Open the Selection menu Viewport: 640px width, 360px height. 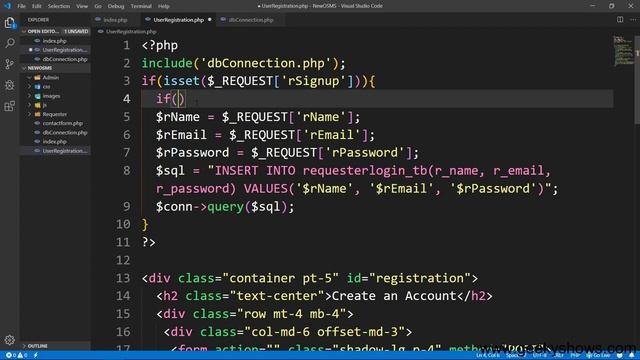tap(59, 6)
